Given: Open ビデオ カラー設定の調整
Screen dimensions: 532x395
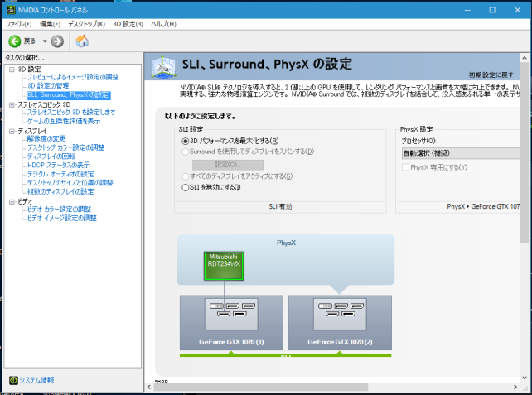Looking at the screenshot, I should 60,210.
